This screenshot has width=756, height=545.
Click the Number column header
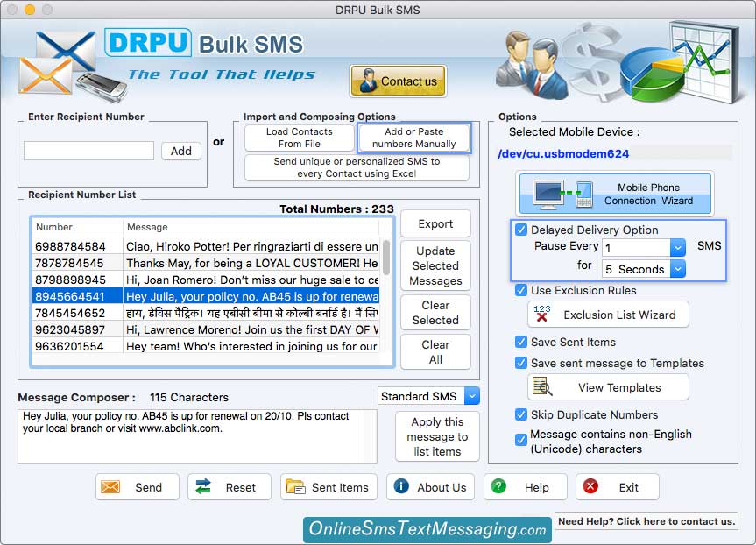[x=77, y=227]
